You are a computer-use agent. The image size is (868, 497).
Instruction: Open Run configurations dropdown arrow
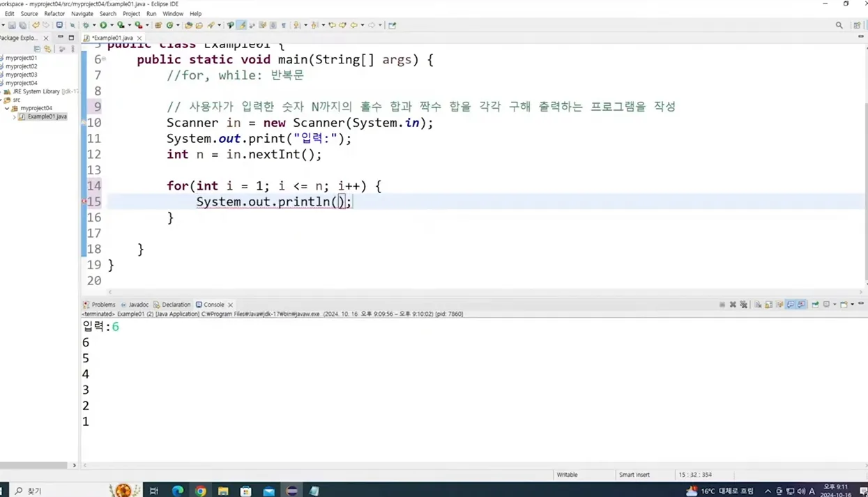pos(112,25)
